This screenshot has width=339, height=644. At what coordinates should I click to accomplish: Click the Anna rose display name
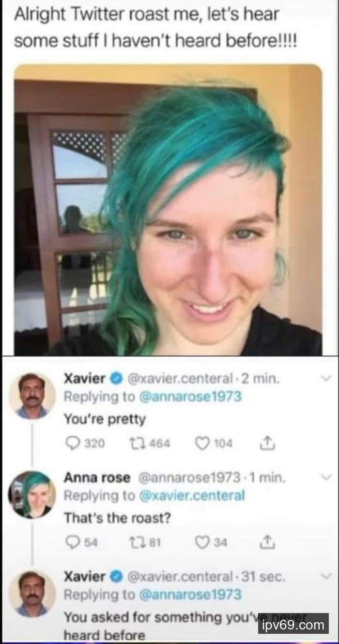pyautogui.click(x=97, y=477)
